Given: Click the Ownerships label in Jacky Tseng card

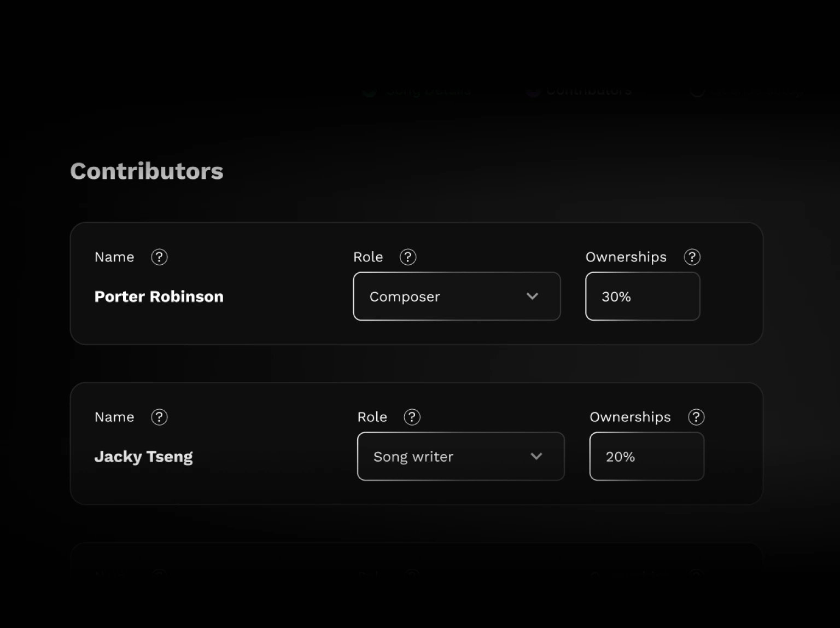Looking at the screenshot, I should (630, 417).
